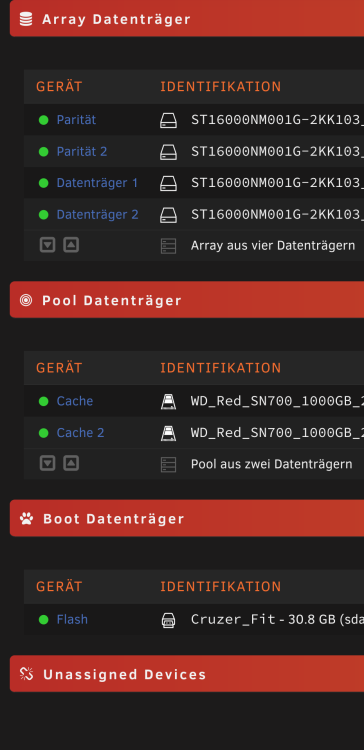The width and height of the screenshot is (364, 750).
Task: Collapse array rows with the up arrow button
Action: tap(71, 245)
